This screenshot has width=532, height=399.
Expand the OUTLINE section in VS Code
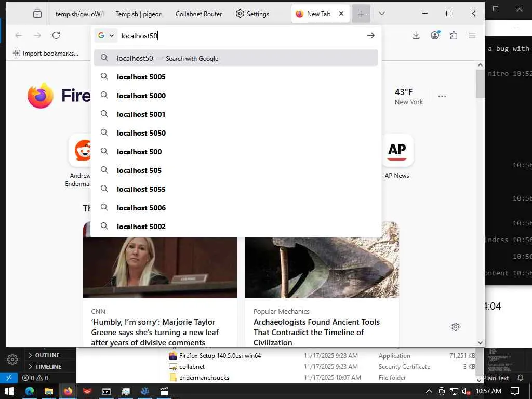tap(47, 355)
